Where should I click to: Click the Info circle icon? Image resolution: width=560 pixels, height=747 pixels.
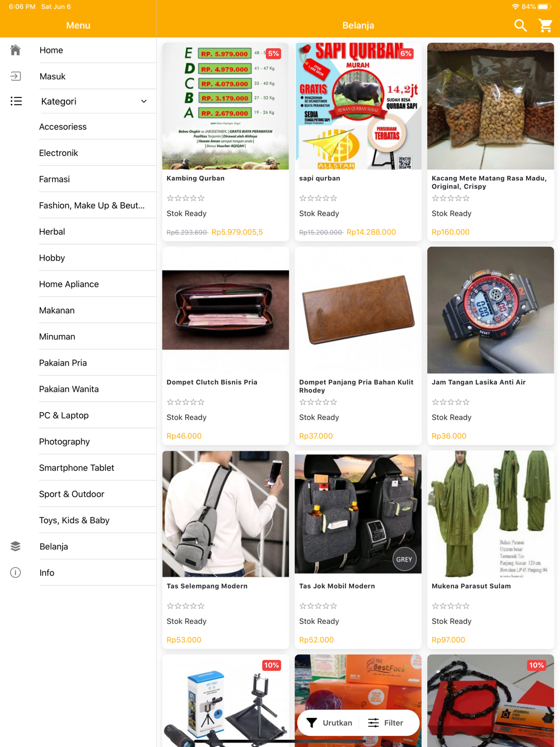point(16,572)
